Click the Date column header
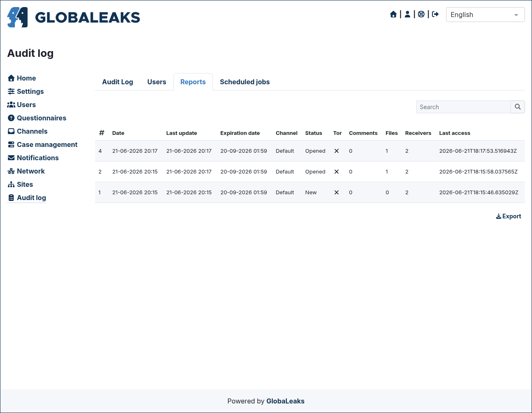The height and width of the screenshot is (413, 532). 118,133
